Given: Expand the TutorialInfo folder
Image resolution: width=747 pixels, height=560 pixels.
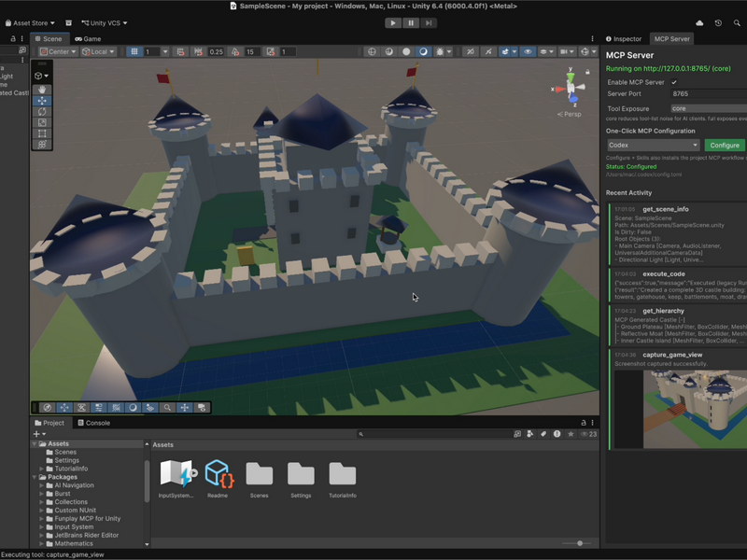Looking at the screenshot, I should point(41,469).
